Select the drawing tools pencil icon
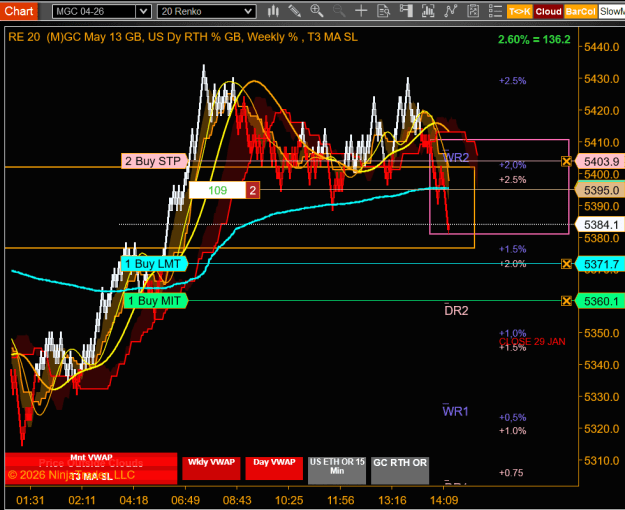The height and width of the screenshot is (510, 625). 295,11
